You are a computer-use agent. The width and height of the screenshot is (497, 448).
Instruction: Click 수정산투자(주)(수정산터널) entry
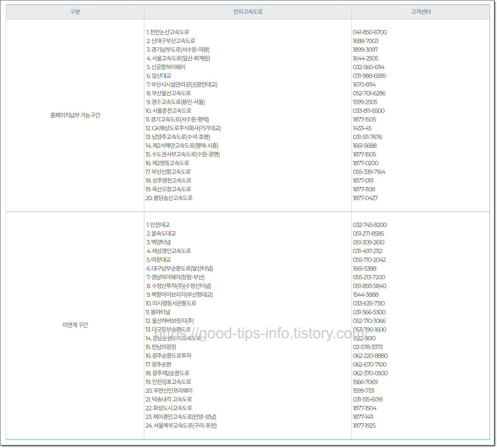[179, 286]
